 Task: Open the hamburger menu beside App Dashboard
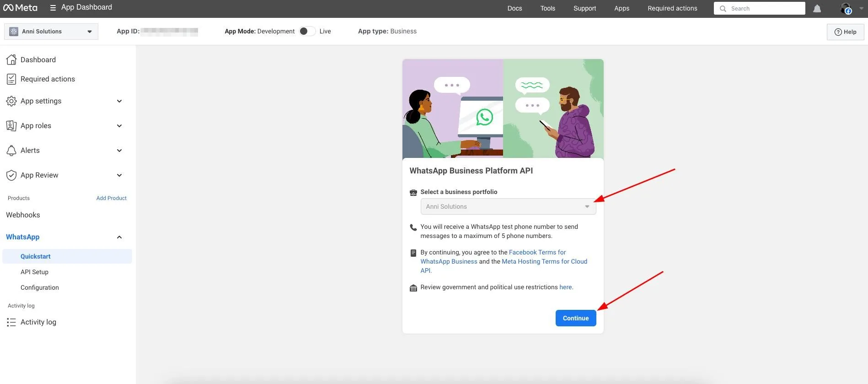[53, 8]
